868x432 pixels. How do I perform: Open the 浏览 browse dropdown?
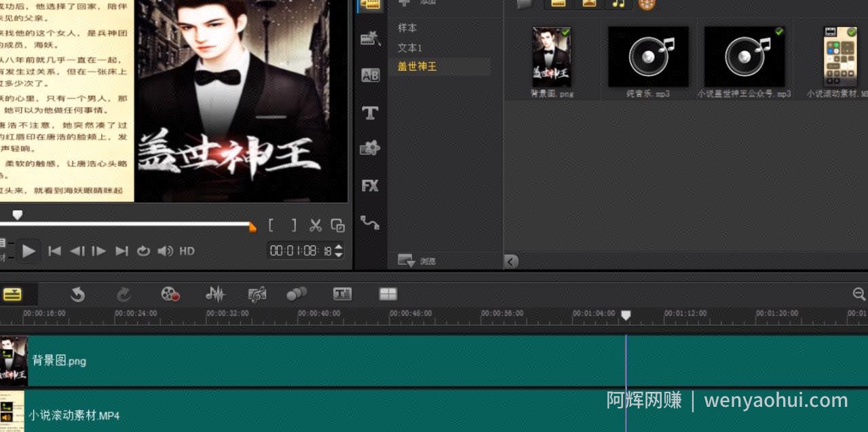click(417, 261)
